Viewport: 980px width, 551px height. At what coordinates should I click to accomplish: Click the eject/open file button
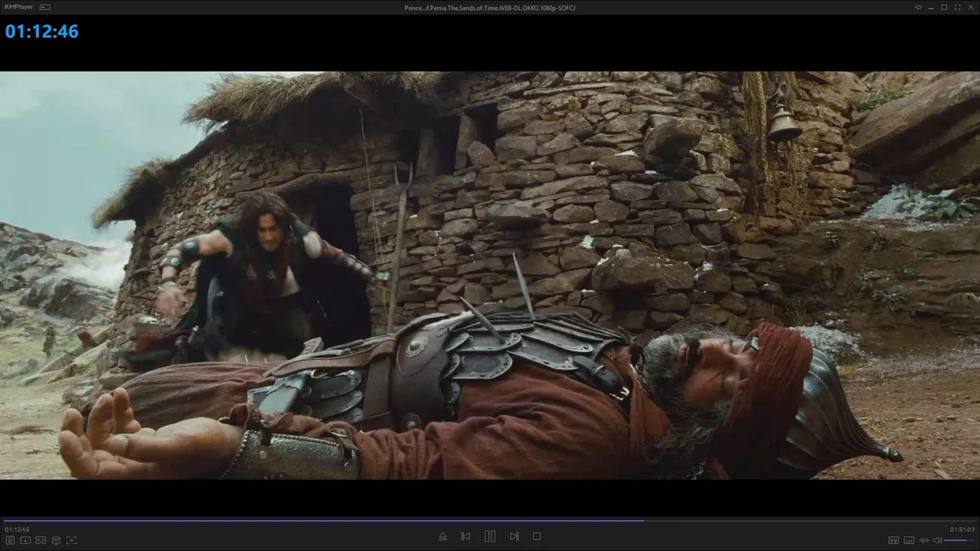pos(443,536)
